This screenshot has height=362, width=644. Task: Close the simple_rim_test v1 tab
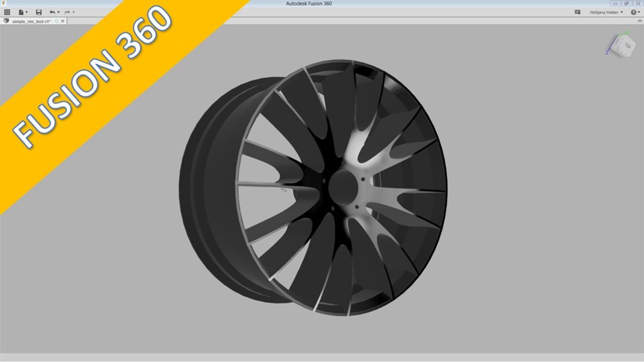tap(62, 21)
